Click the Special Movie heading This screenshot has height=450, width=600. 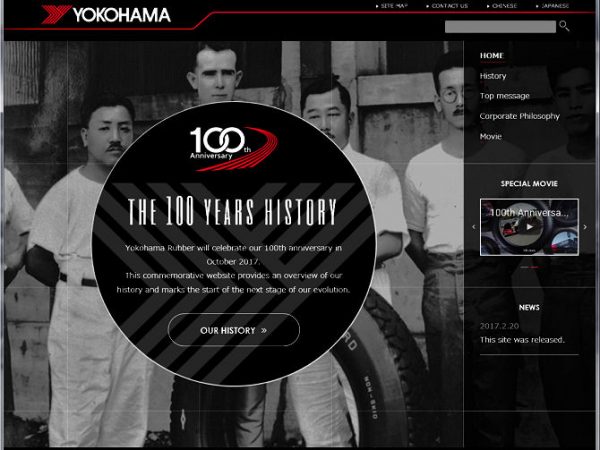point(529,184)
